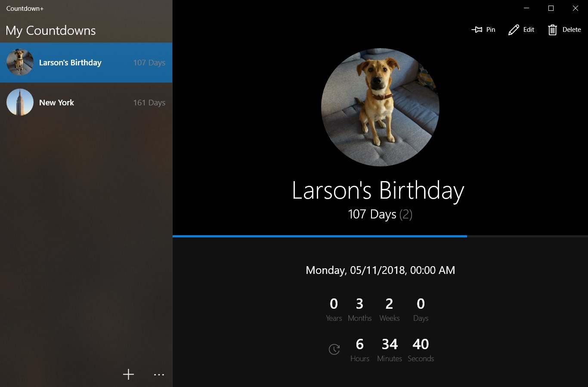Click the New York building avatar
The image size is (588, 387).
click(x=20, y=102)
